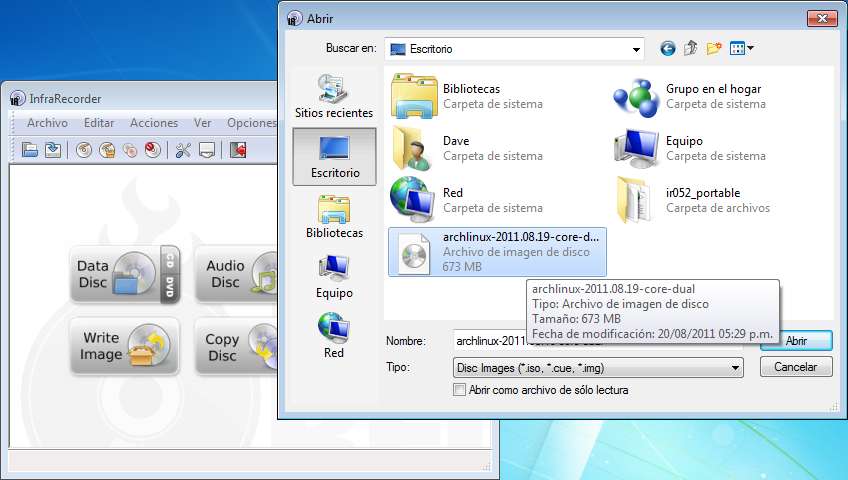Expand the Tipo file type dropdown
848x480 pixels.
(735, 368)
